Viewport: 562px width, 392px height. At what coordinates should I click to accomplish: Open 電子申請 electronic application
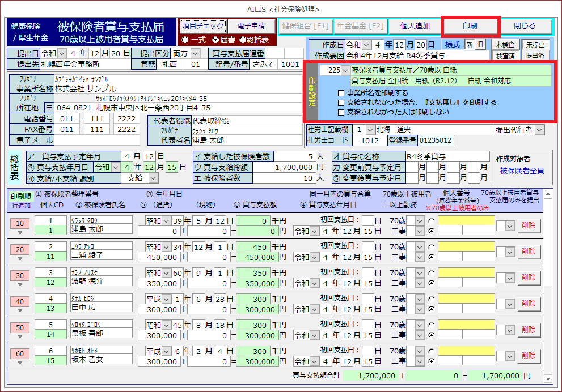[251, 26]
